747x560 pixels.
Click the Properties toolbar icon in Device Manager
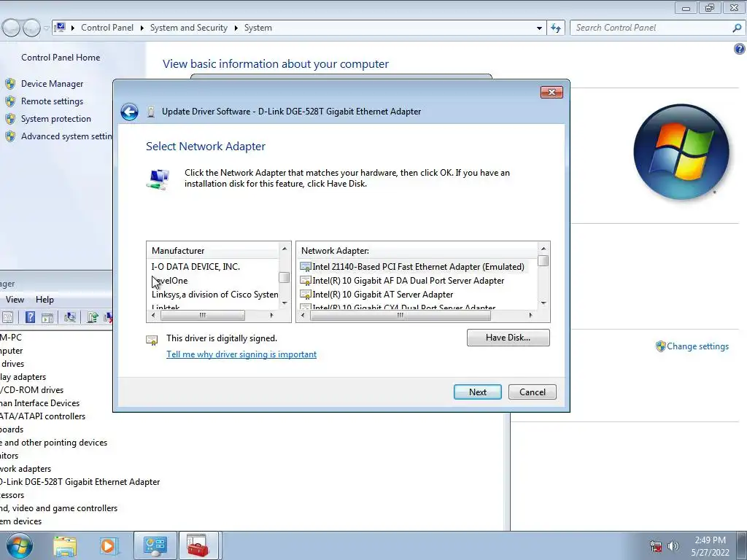(x=7, y=317)
